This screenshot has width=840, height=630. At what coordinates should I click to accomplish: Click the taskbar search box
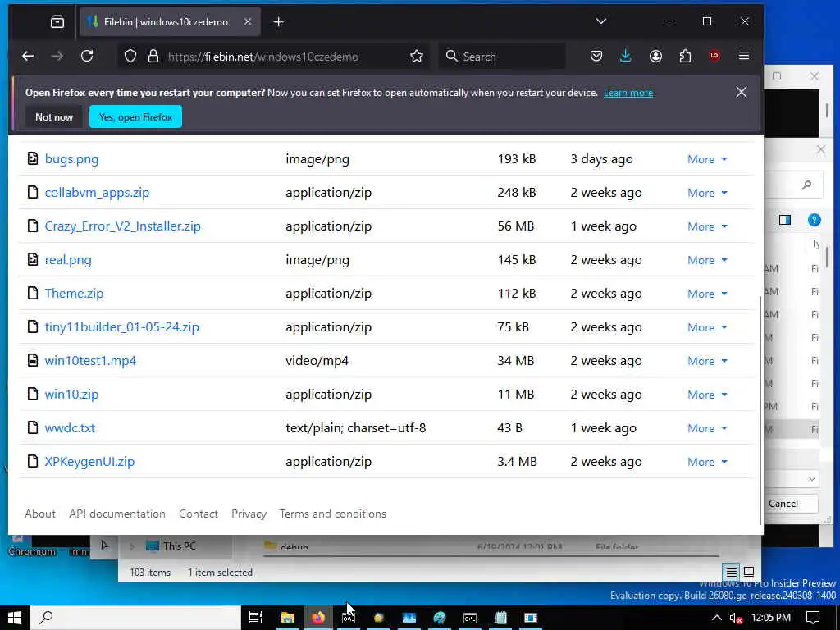pos(135,618)
